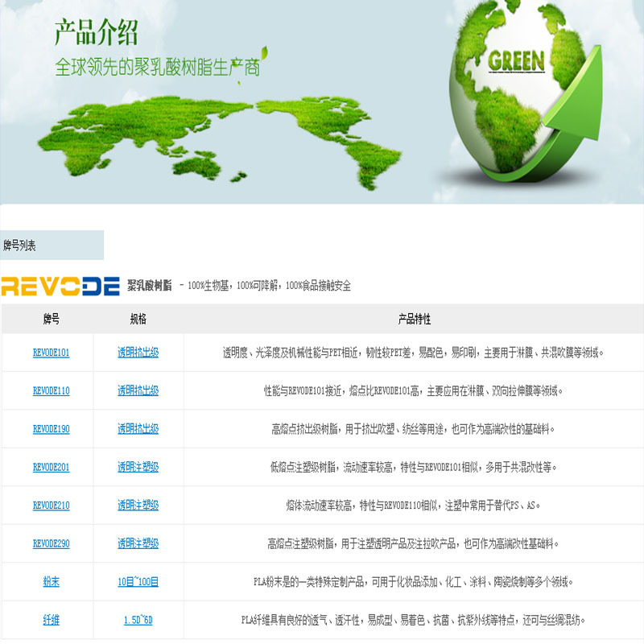
Task: Open the REVODE110 product page
Action: click(50, 390)
